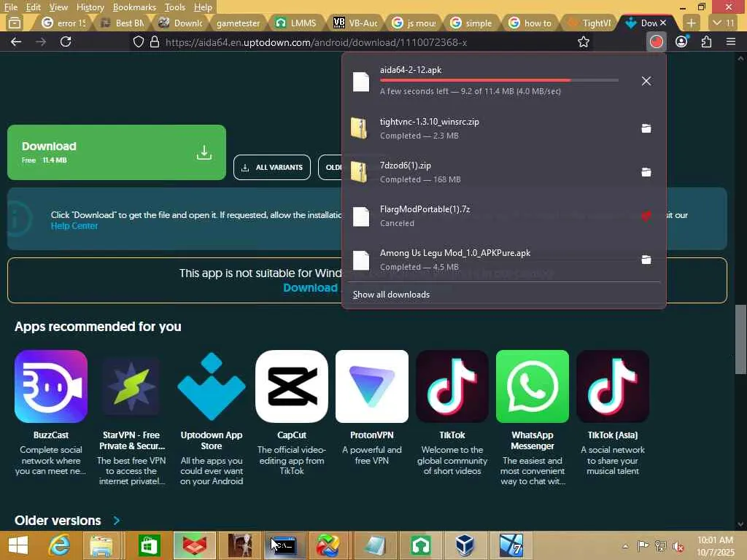Click Show all downloads
The image size is (747, 560).
(391, 295)
